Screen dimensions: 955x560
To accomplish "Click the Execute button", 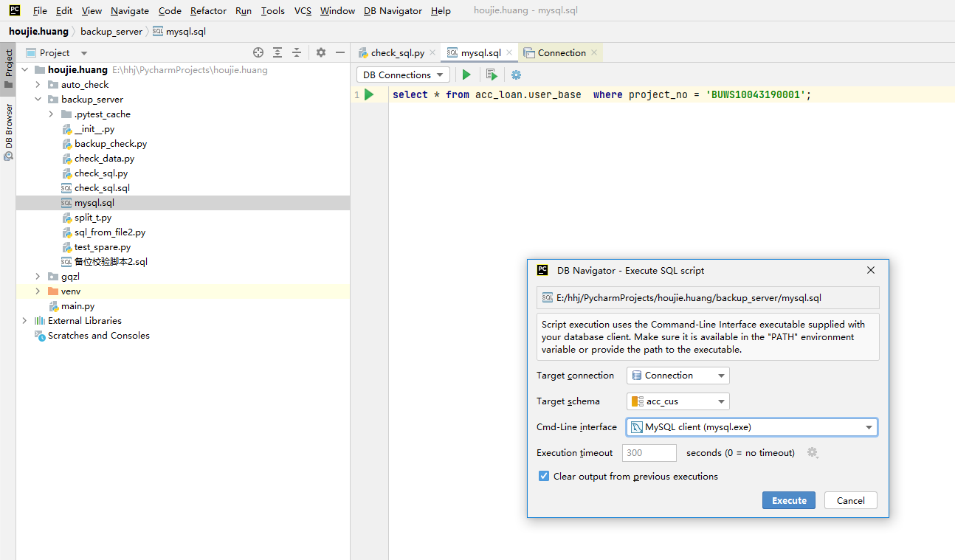I will click(x=789, y=500).
